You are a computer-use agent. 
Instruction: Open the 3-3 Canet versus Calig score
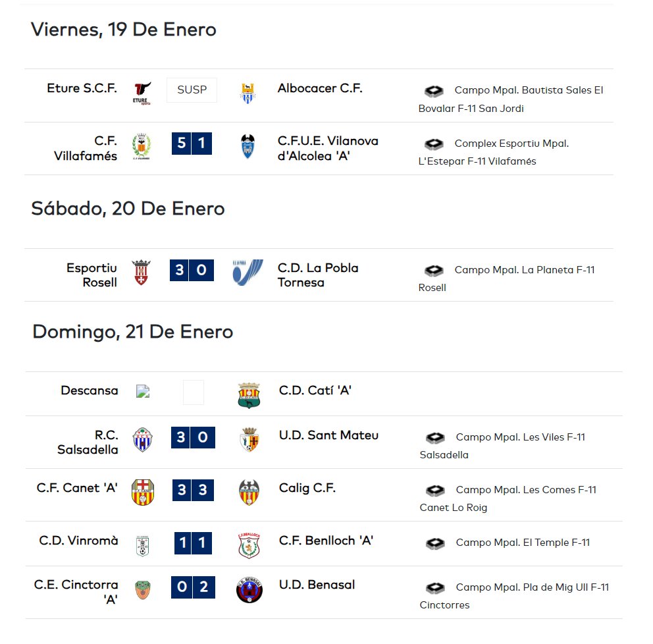click(193, 490)
